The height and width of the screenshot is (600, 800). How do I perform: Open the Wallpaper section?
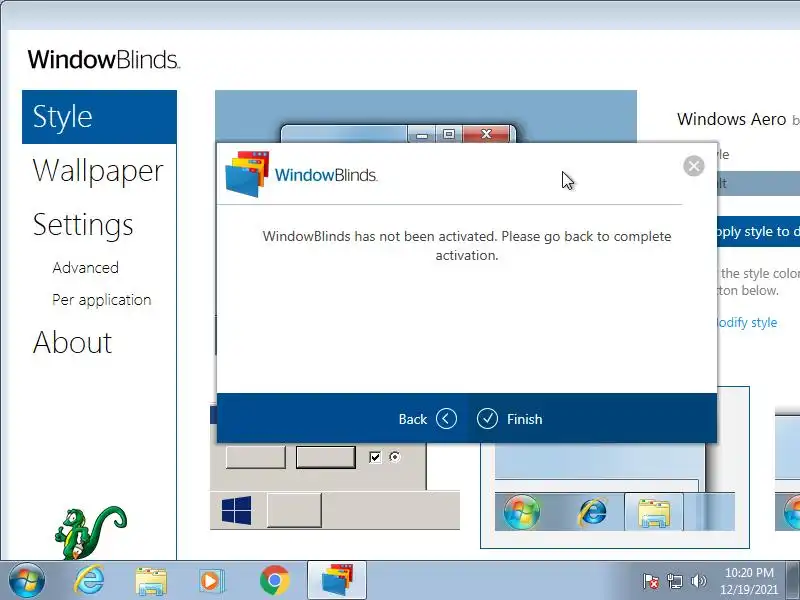98,170
